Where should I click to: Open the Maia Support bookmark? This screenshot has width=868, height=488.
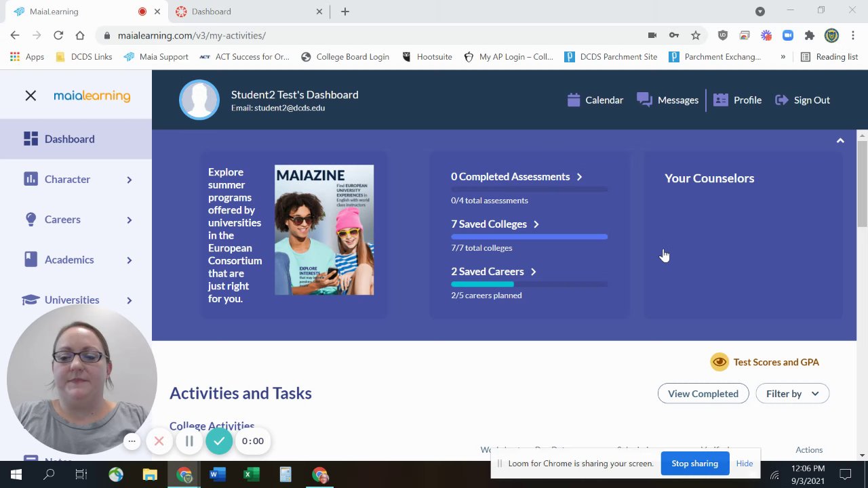(x=156, y=57)
